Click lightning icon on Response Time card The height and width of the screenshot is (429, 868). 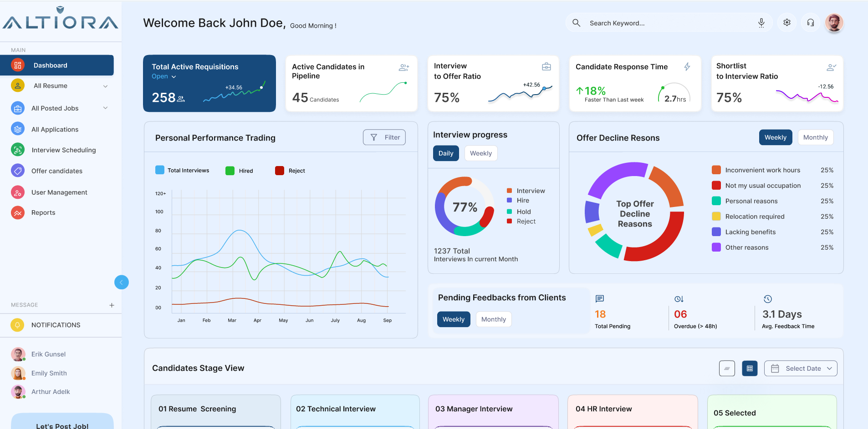(x=687, y=67)
